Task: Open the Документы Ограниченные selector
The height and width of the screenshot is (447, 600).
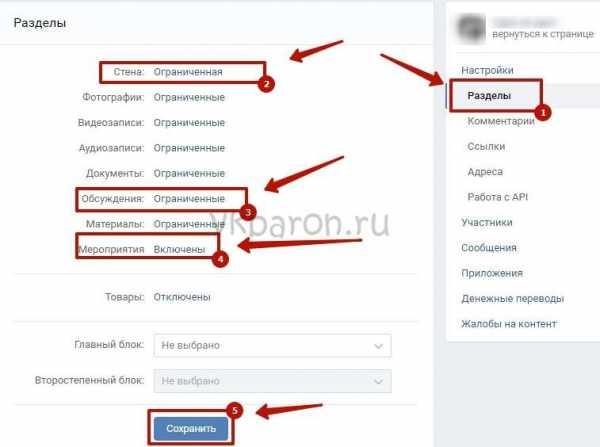Action: [189, 173]
